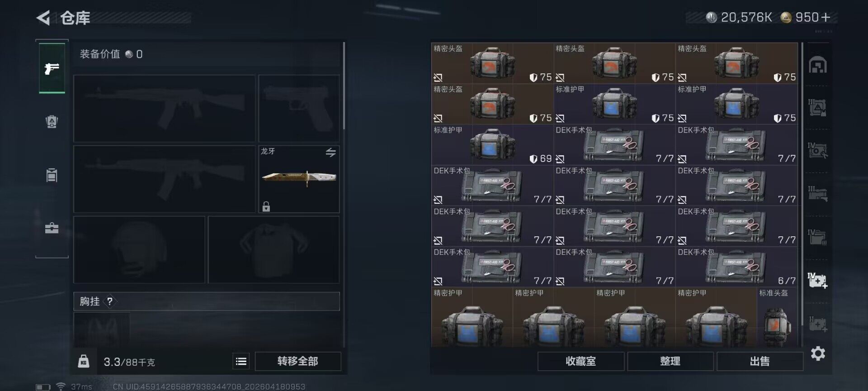Viewport: 868px width, 391px height.
Task: Open the main stash container icon
Action: click(818, 65)
